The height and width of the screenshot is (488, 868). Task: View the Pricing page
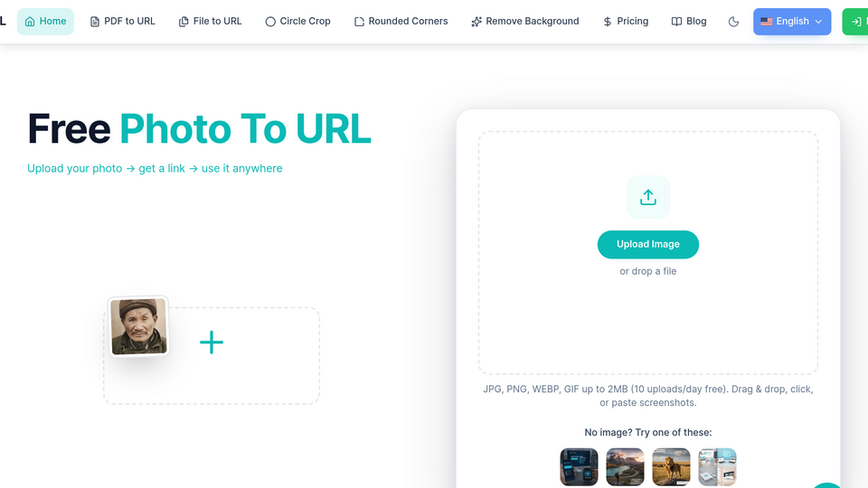(626, 22)
